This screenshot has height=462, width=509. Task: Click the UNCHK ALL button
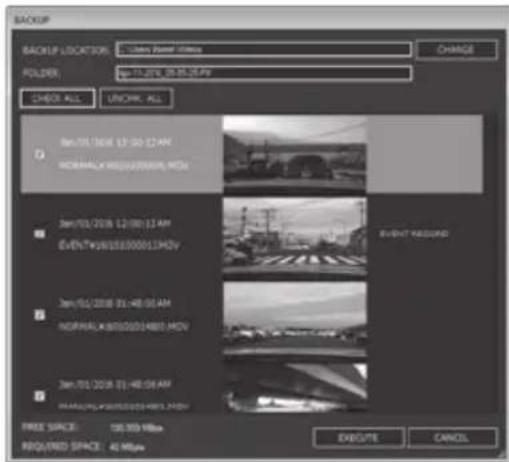point(136,98)
